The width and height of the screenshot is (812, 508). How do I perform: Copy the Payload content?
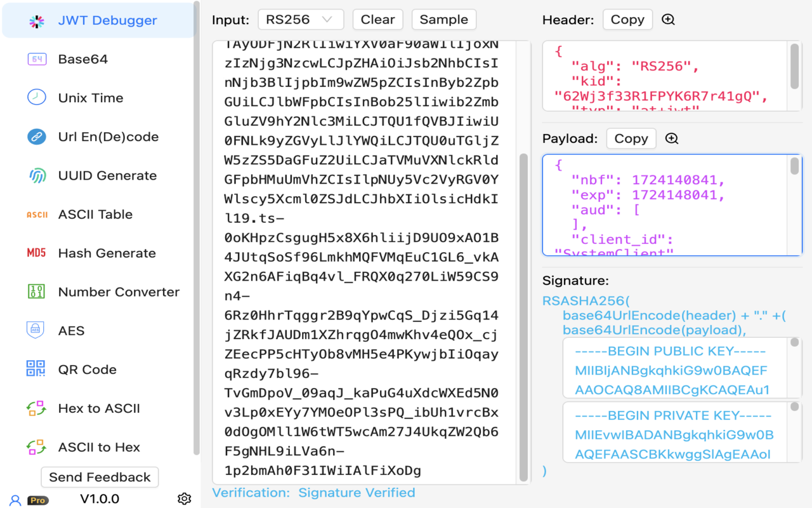631,138
